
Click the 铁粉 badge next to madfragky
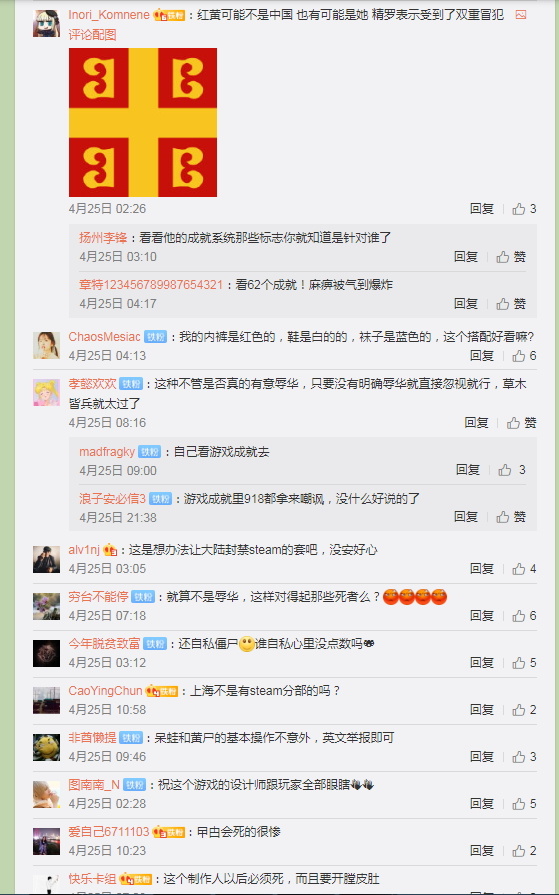coord(150,452)
